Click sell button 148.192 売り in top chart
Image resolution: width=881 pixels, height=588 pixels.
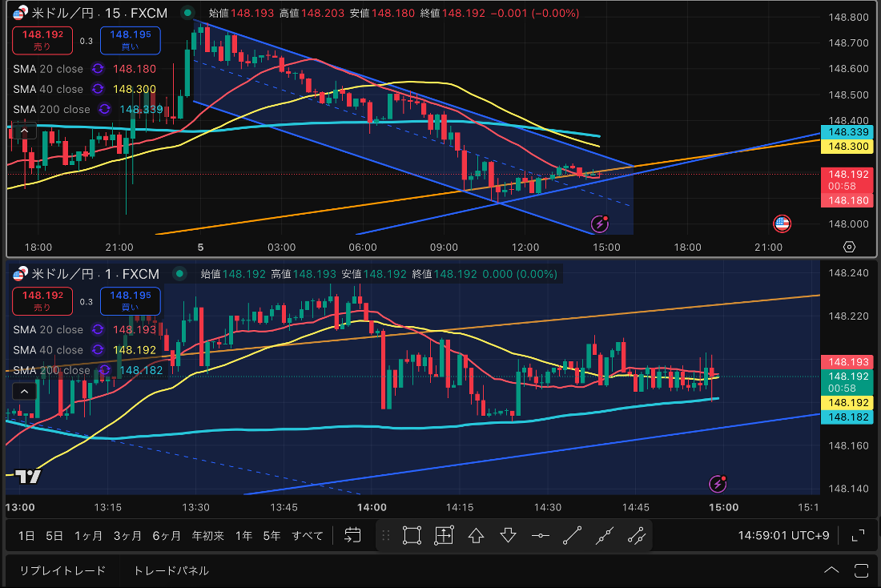pyautogui.click(x=42, y=41)
